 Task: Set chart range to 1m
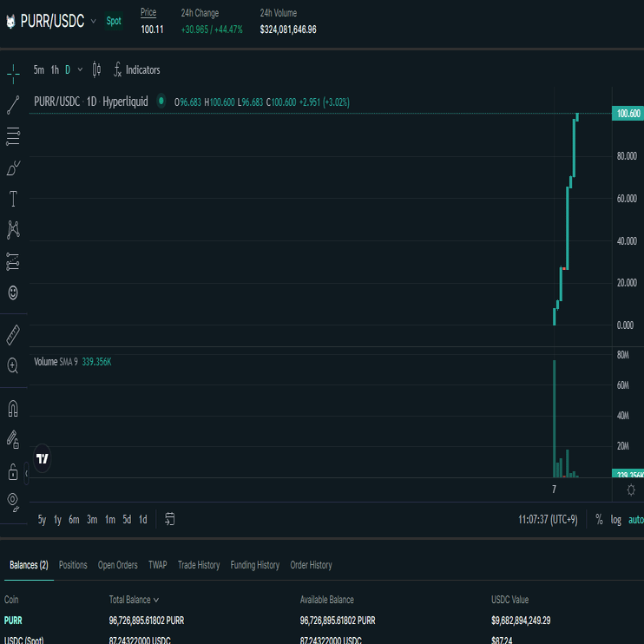click(x=110, y=520)
